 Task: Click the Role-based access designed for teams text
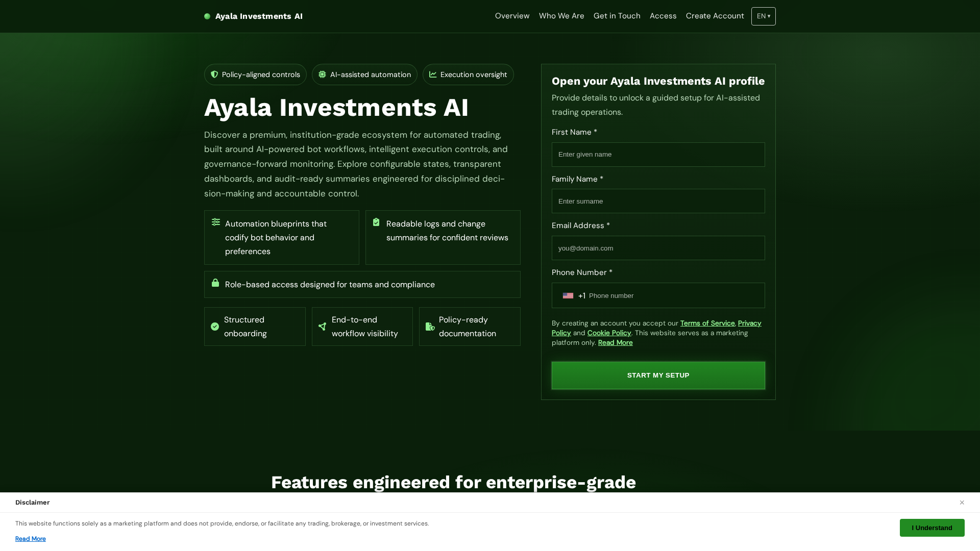[x=330, y=285]
